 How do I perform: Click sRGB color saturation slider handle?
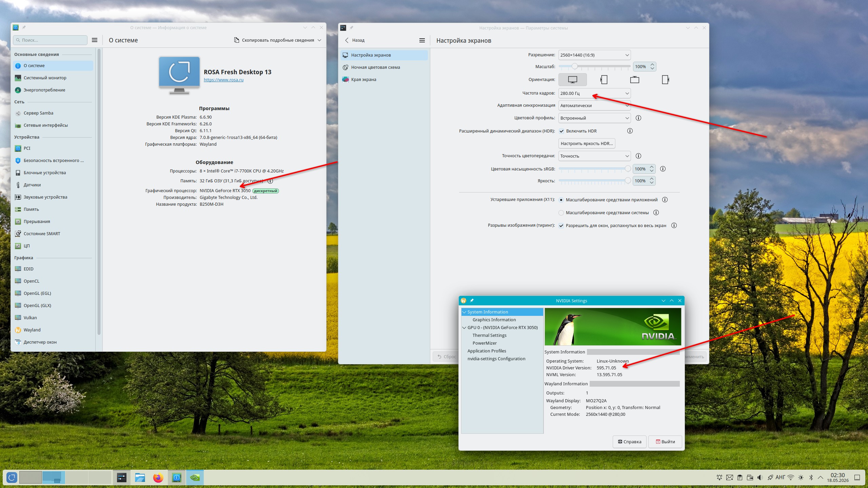628,168
